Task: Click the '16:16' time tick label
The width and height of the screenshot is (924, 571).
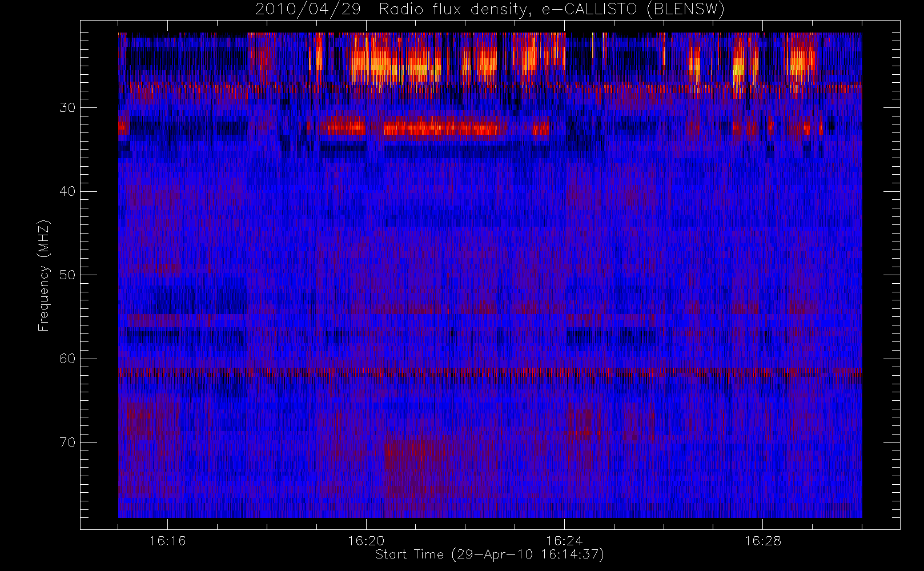Action: tap(167, 541)
